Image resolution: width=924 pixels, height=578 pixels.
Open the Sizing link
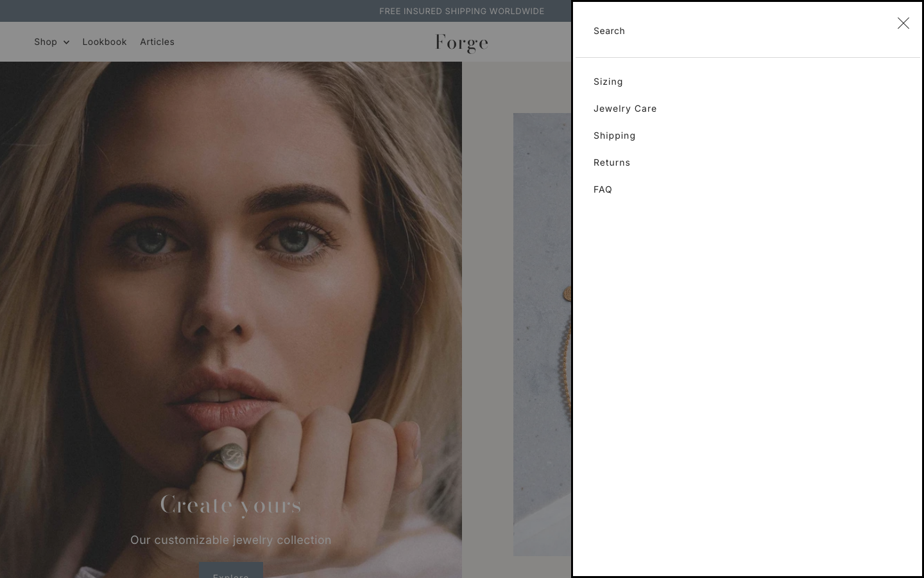click(x=608, y=82)
